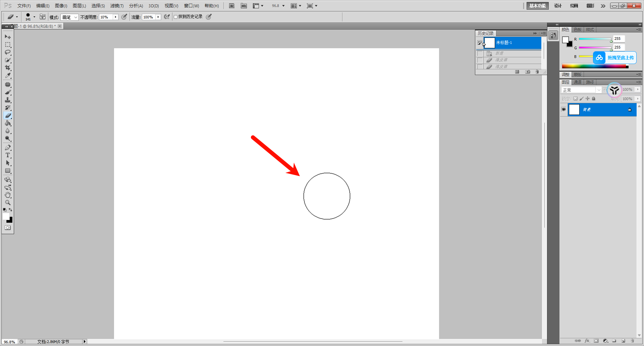Select the Dodge tool
The width and height of the screenshot is (644, 346).
[8, 138]
